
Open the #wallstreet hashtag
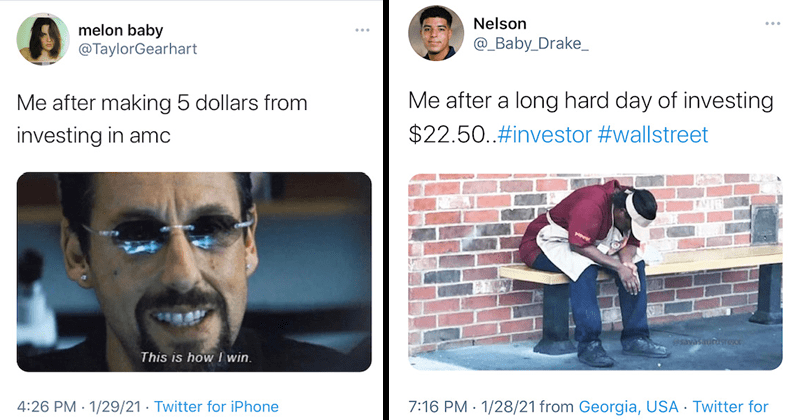tap(653, 133)
